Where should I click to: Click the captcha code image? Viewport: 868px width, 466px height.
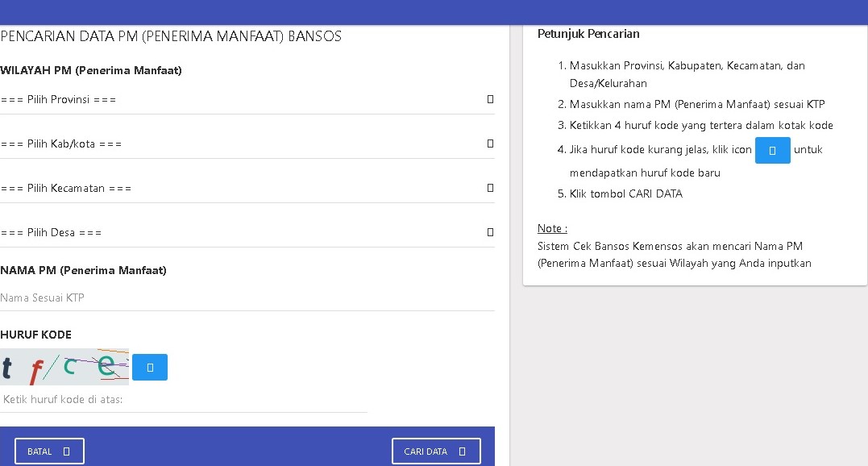coord(64,367)
